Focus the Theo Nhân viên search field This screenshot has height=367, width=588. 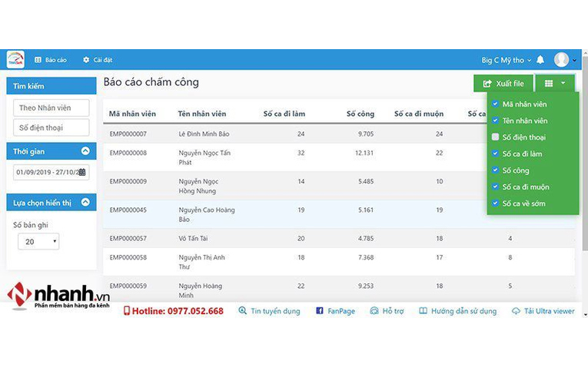click(51, 107)
